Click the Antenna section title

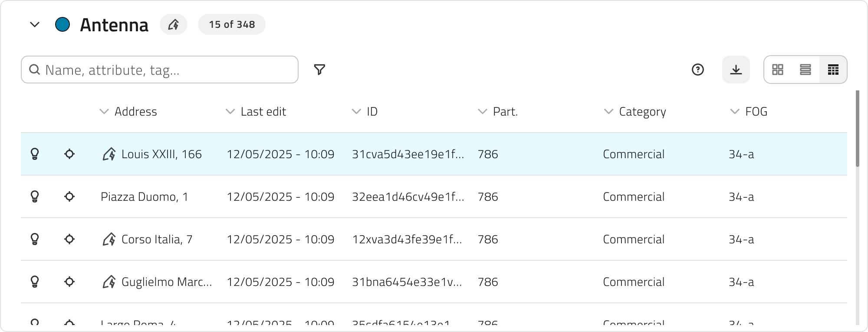[x=114, y=25]
